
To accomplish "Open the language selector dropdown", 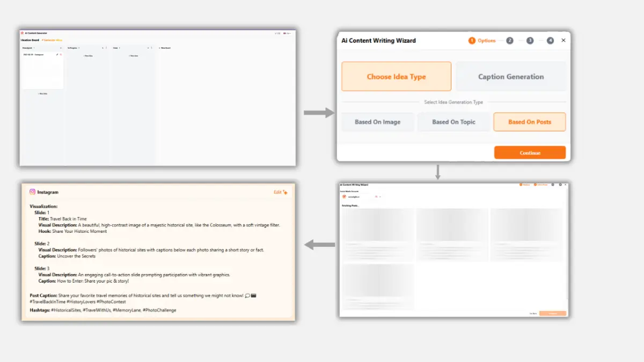I will pos(288,33).
